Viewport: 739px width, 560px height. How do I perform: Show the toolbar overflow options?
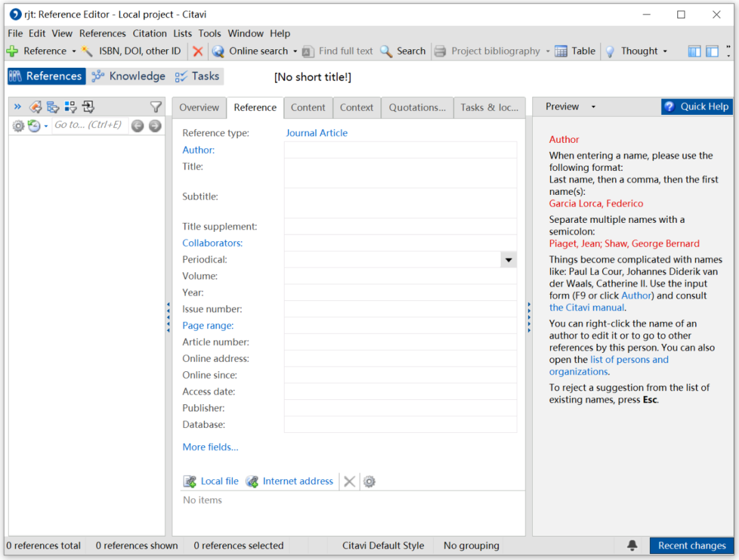point(728,51)
